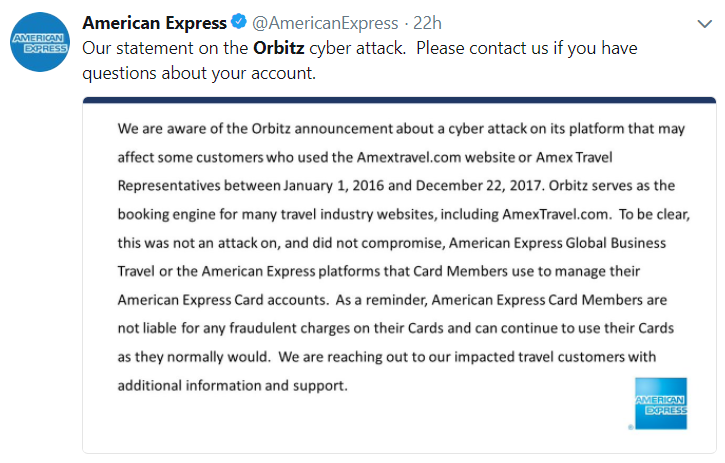Click the Amex logo inside statement image
This screenshot has height=463, width=725.
pyautogui.click(x=660, y=404)
